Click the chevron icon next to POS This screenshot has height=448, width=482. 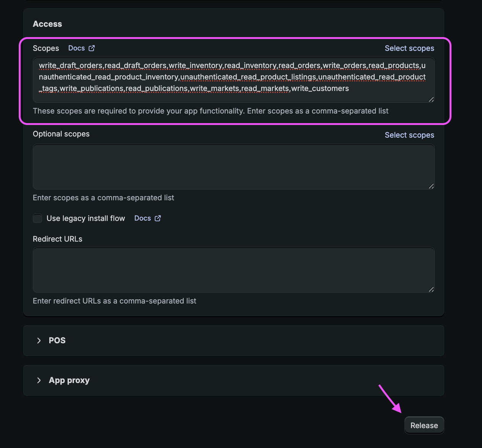click(x=39, y=340)
